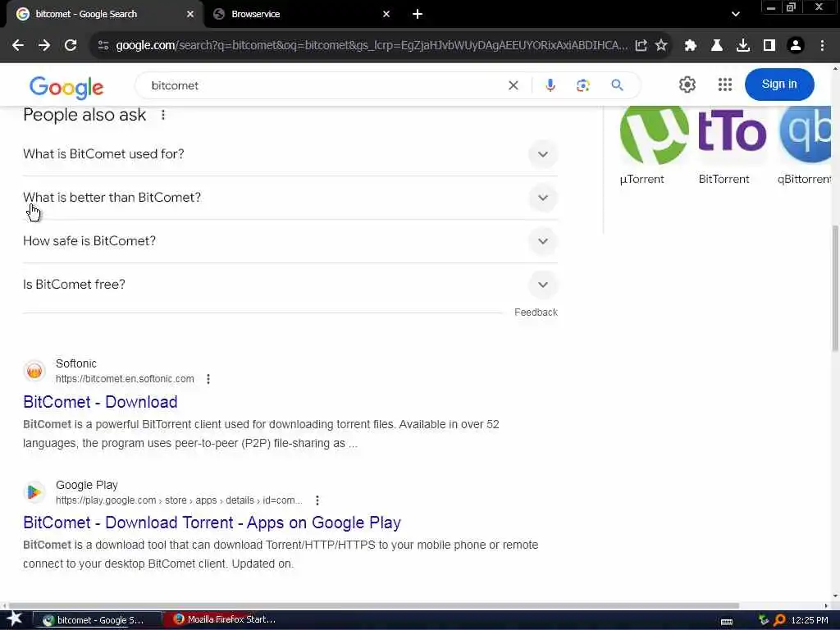Open the Google apps grid

(x=725, y=84)
